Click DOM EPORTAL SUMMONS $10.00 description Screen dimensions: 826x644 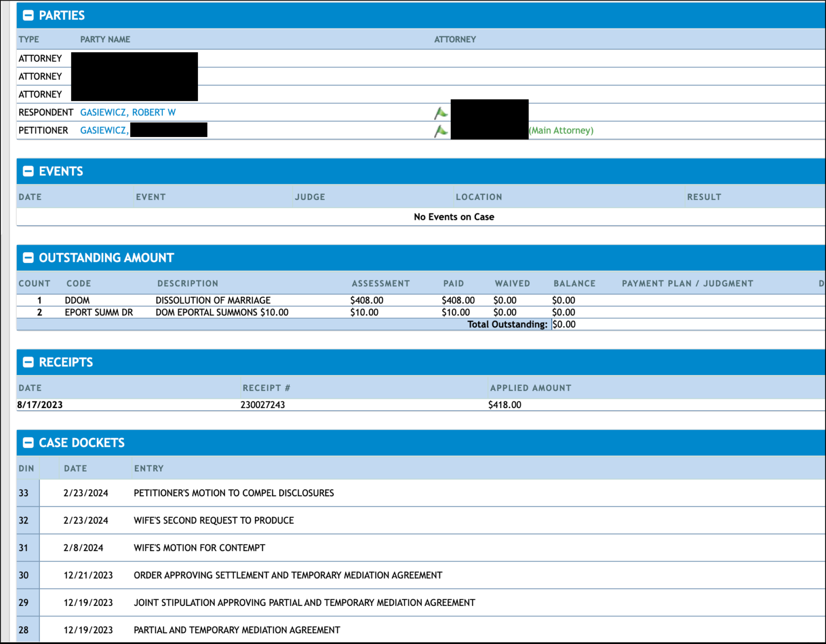click(222, 312)
